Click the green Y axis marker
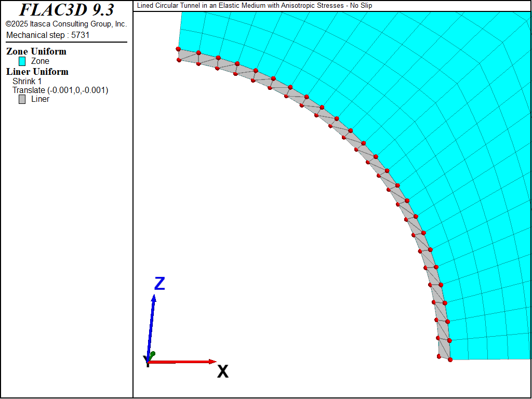Image resolution: width=532 pixels, height=399 pixels. coord(152,354)
